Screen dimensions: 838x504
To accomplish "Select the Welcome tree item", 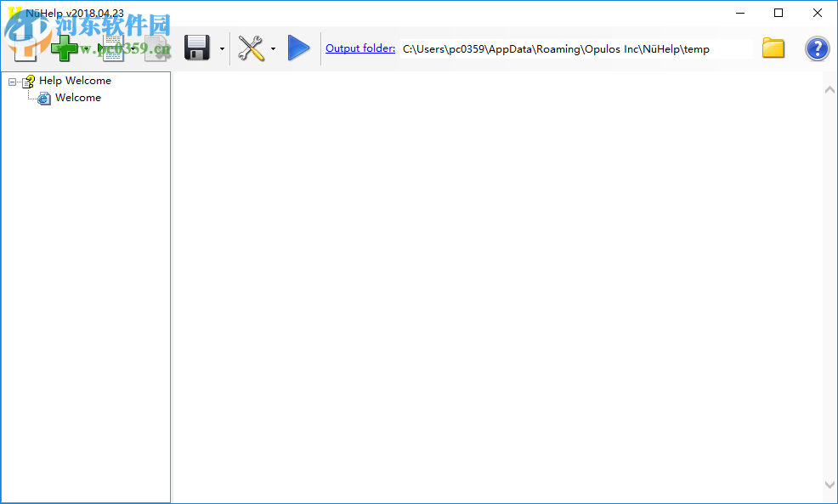I will (78, 98).
